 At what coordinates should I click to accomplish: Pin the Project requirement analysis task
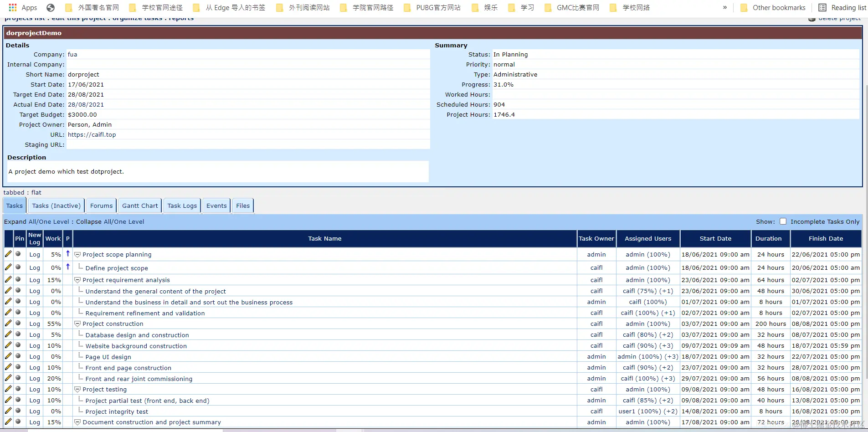click(x=18, y=279)
